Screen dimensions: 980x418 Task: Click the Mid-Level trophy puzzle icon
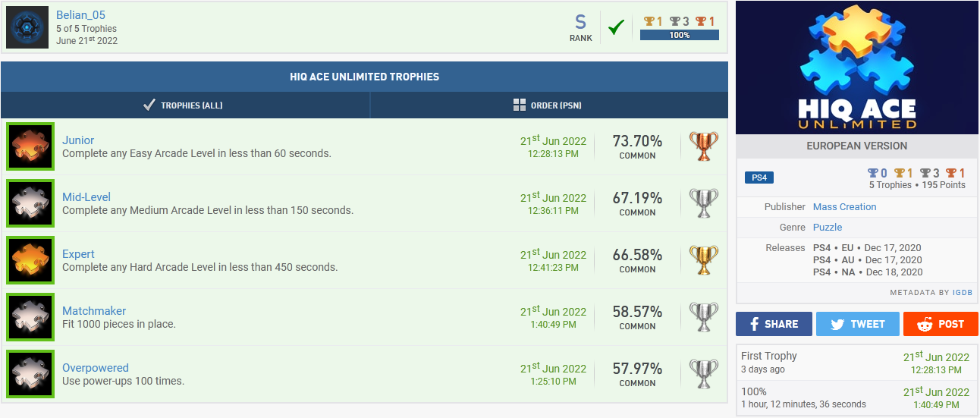coord(30,203)
